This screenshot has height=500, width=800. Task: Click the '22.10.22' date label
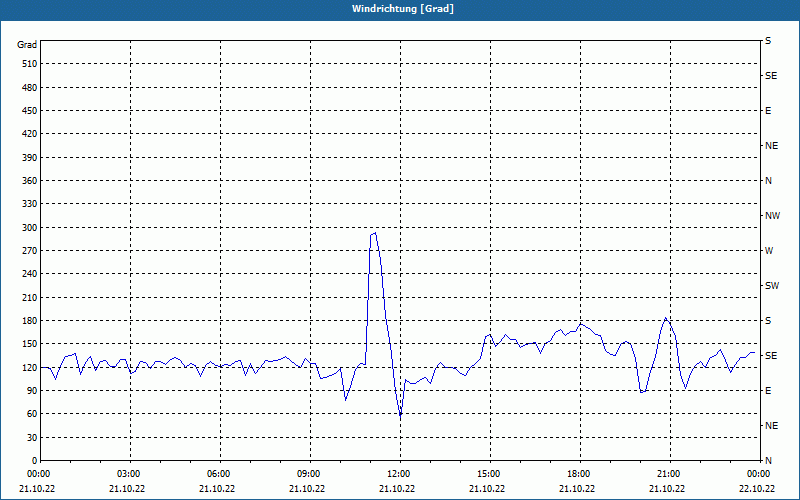[x=757, y=489]
